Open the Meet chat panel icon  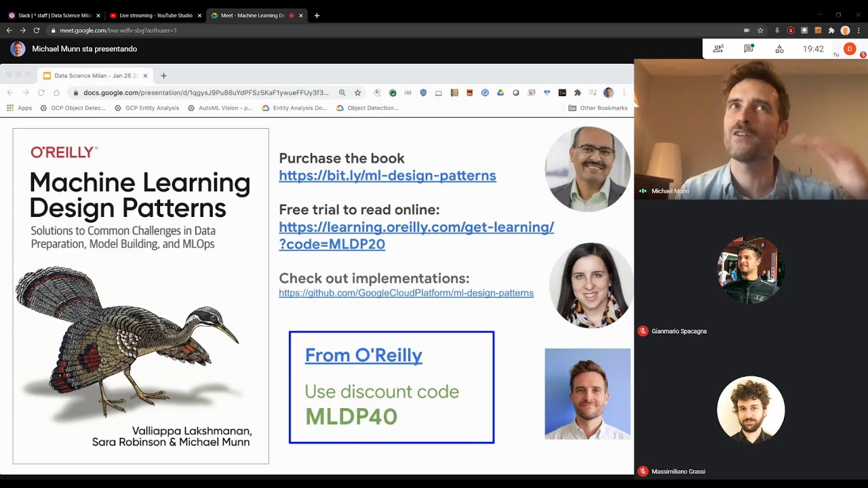(x=749, y=49)
